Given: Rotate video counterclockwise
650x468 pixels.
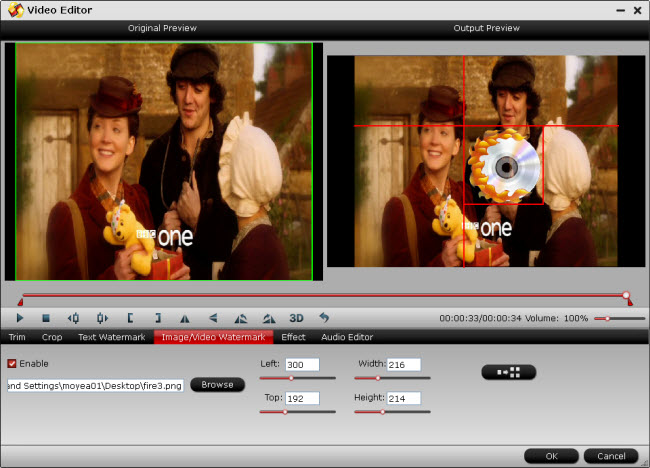Looking at the screenshot, I should [240, 318].
